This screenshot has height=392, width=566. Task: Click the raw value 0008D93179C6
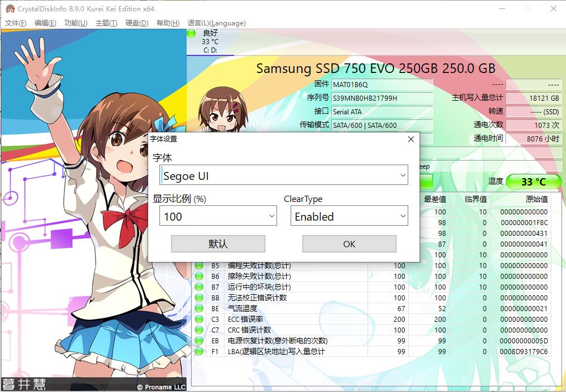[x=524, y=352]
